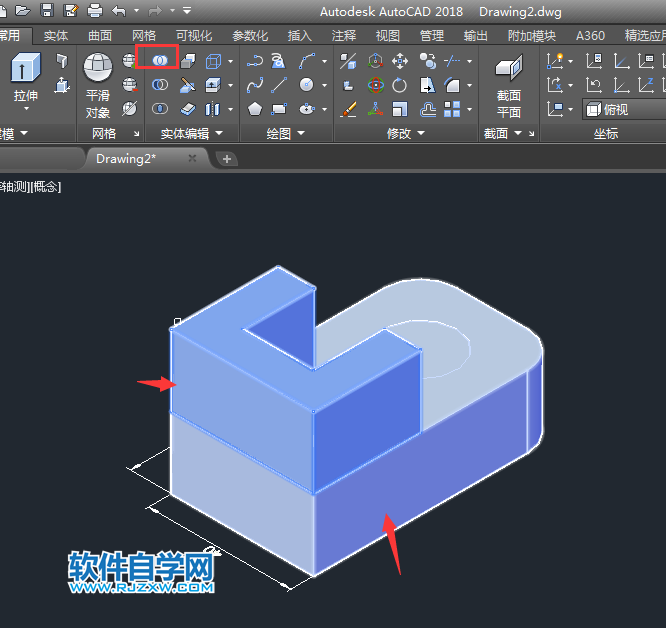The image size is (666, 628).
Task: Click the Undo arrow icon
Action: (x=119, y=11)
